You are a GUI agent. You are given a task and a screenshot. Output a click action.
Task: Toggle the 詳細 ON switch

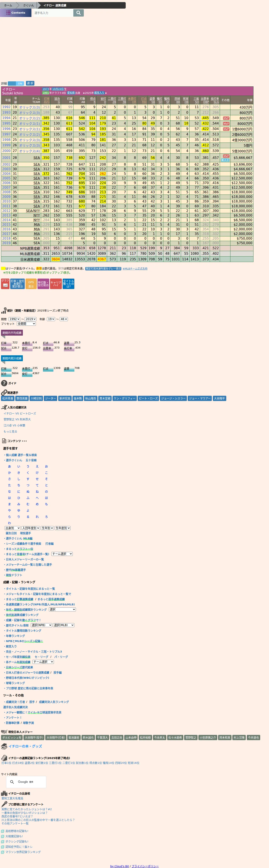coord(16,83)
